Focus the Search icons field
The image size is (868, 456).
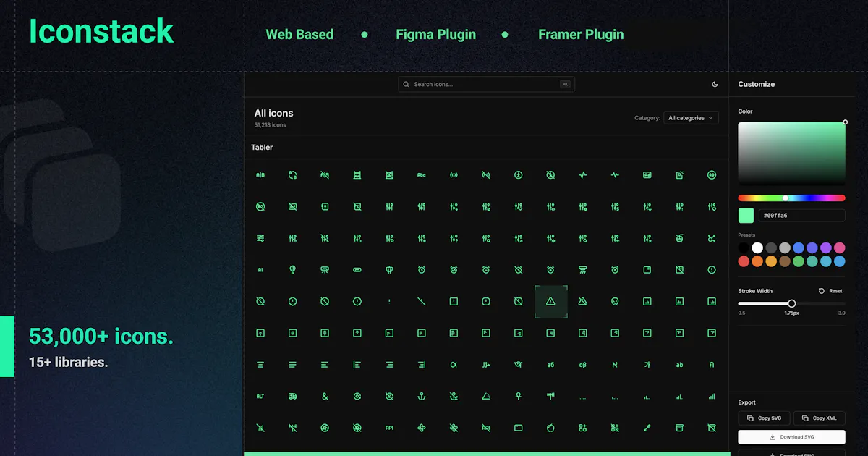(x=486, y=85)
